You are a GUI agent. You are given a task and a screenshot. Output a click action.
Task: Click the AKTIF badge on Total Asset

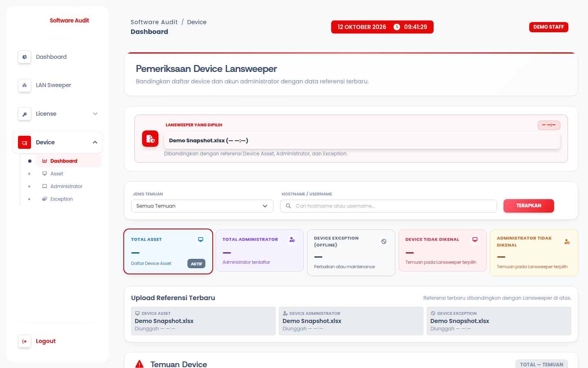196,264
